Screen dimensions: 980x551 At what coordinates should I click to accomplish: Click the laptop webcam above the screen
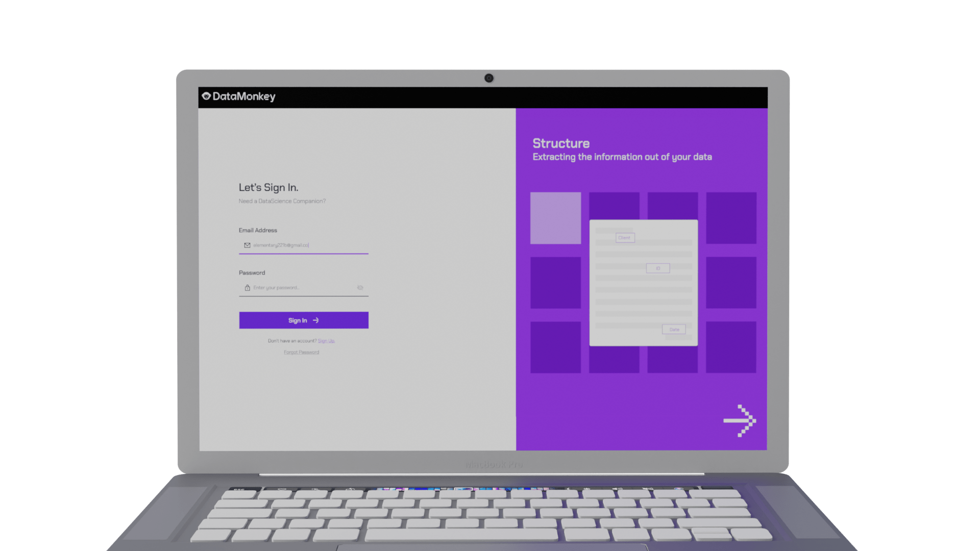pyautogui.click(x=488, y=78)
